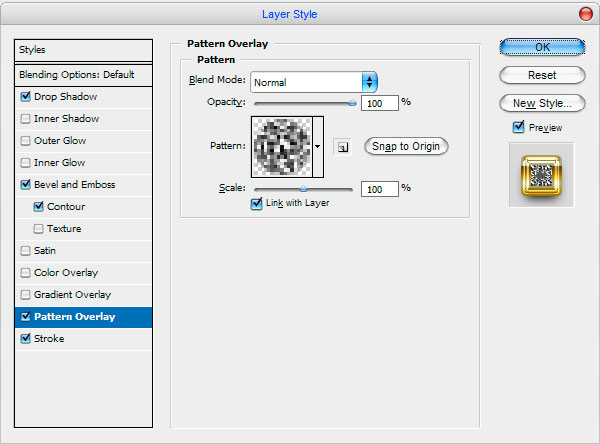The height and width of the screenshot is (444, 600).
Task: Open Drop Shadow settings by its label
Action: [x=65, y=96]
